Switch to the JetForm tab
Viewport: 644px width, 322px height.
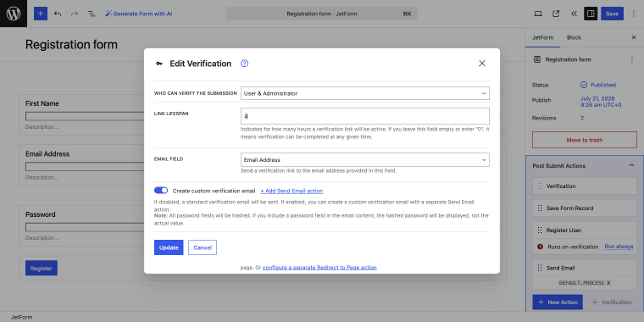(x=542, y=37)
